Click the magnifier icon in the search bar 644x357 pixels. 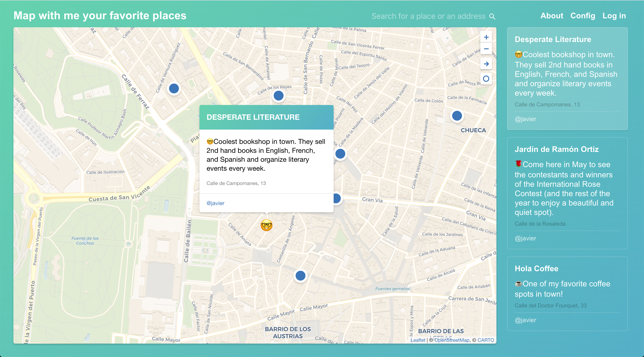492,16
